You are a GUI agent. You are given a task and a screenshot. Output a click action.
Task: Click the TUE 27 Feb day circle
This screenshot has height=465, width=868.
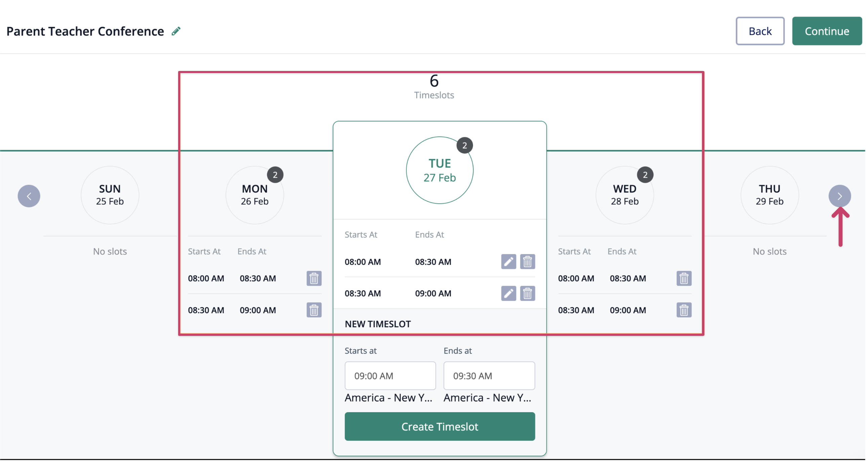pos(439,170)
